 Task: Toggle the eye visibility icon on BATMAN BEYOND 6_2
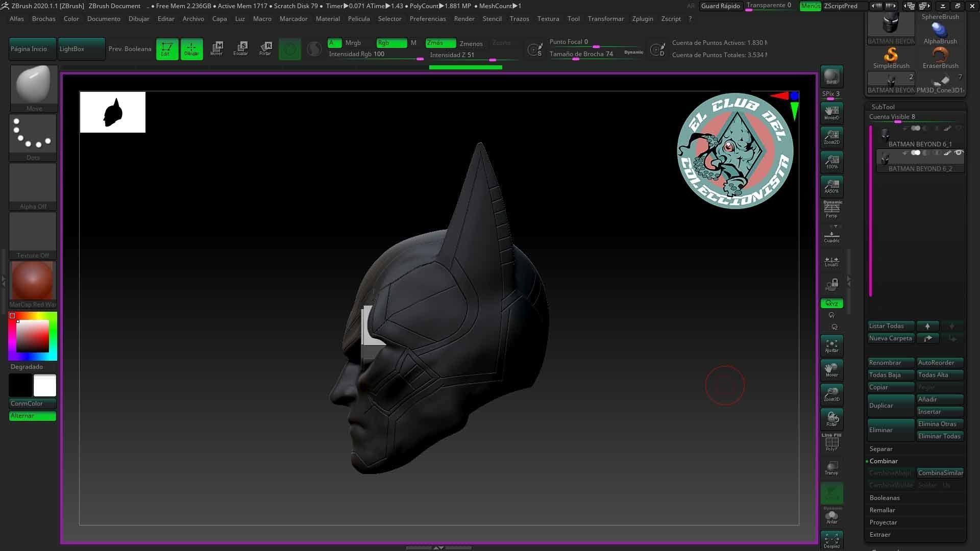tap(958, 153)
